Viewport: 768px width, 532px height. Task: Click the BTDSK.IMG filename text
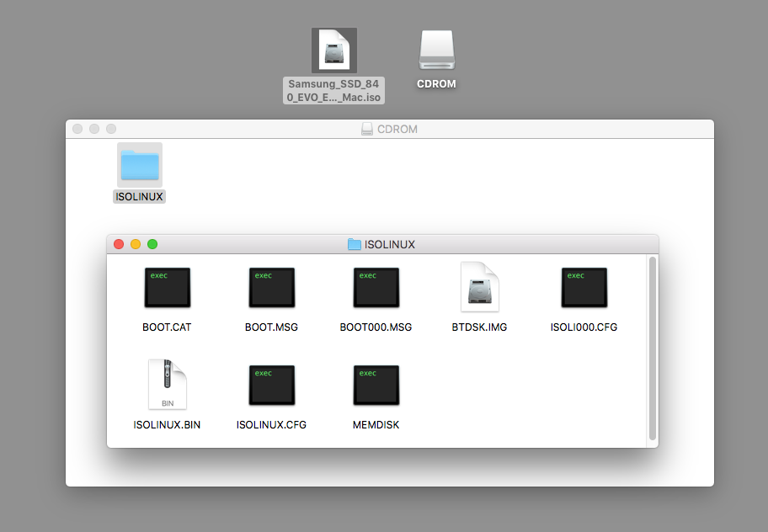[x=479, y=327]
